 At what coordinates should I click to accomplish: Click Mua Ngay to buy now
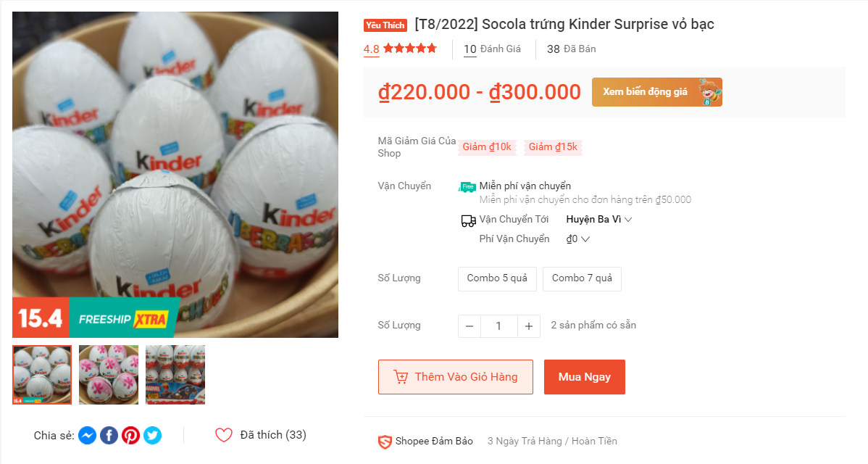point(584,376)
